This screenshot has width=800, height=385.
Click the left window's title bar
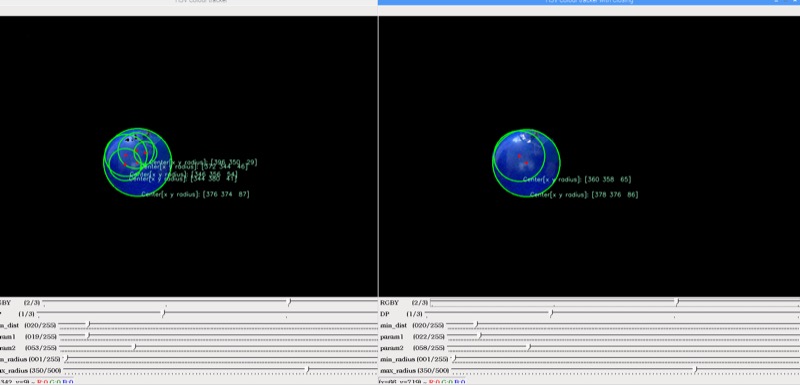(x=189, y=2)
